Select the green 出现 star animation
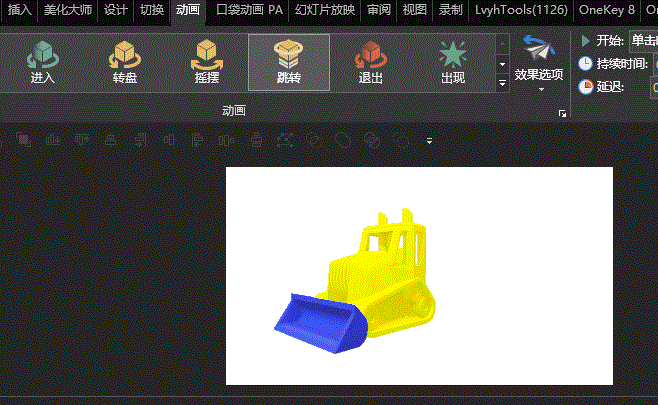The width and height of the screenshot is (658, 405). pyautogui.click(x=452, y=62)
